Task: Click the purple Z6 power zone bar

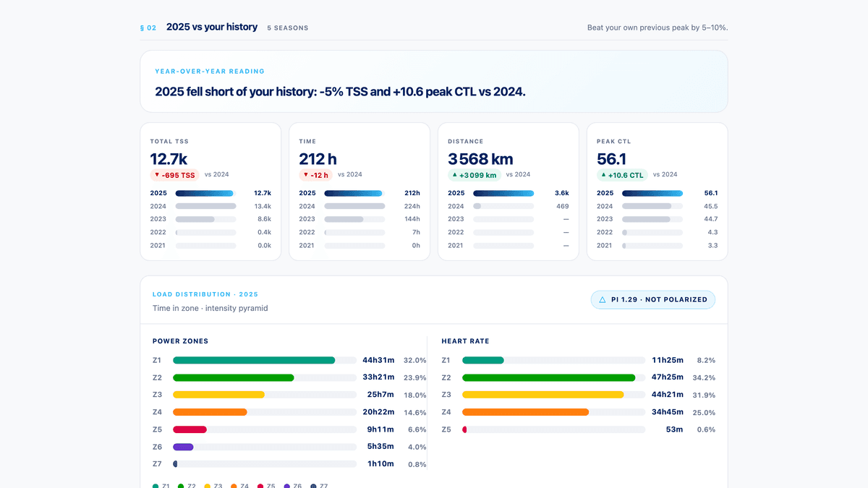Action: pyautogui.click(x=183, y=447)
